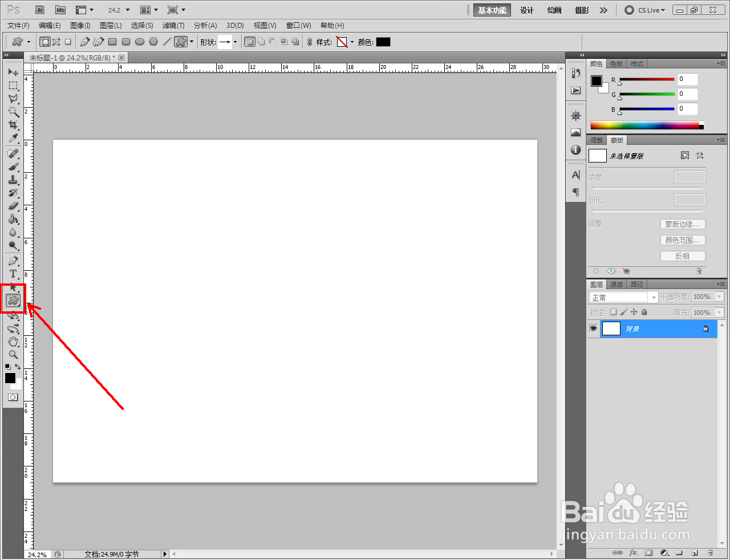This screenshot has width=730, height=560.
Task: Enable Paths mode in options bar
Action: point(56,42)
